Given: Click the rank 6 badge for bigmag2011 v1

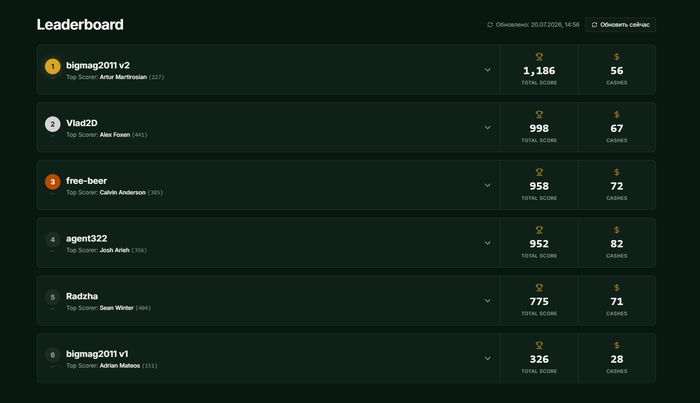Looking at the screenshot, I should pos(53,355).
